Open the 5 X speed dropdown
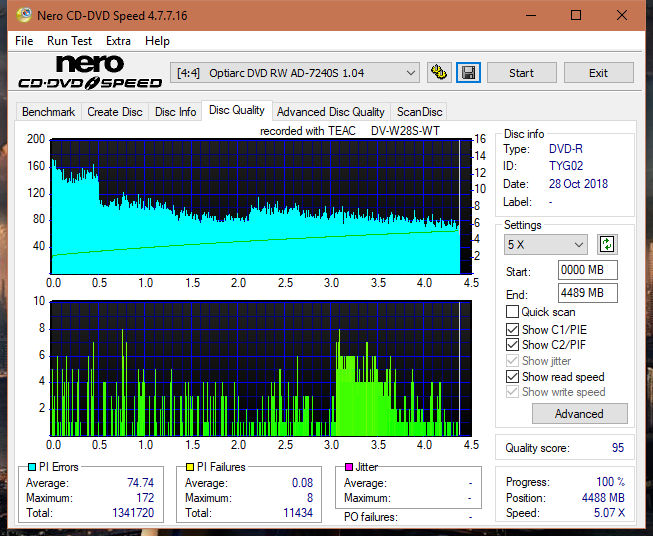Viewport: 653px width, 536px height. point(546,244)
